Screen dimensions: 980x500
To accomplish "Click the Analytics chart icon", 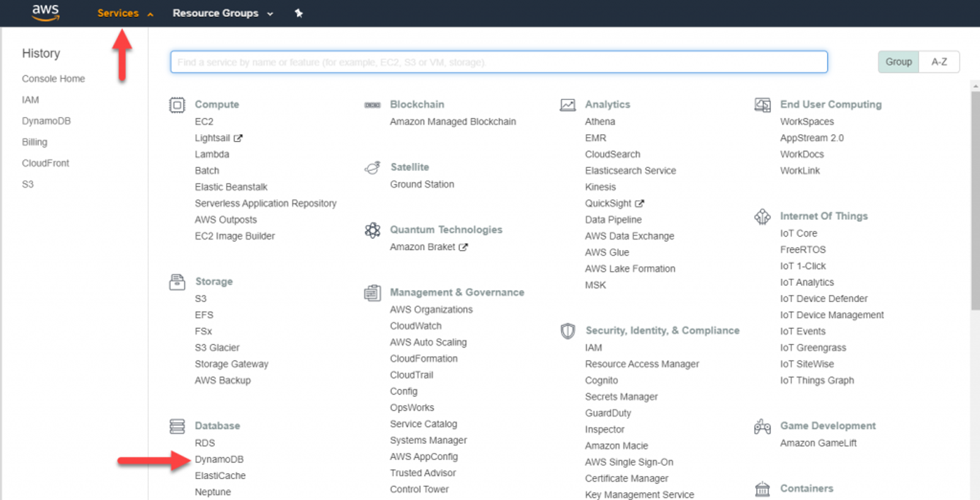I will coord(568,105).
